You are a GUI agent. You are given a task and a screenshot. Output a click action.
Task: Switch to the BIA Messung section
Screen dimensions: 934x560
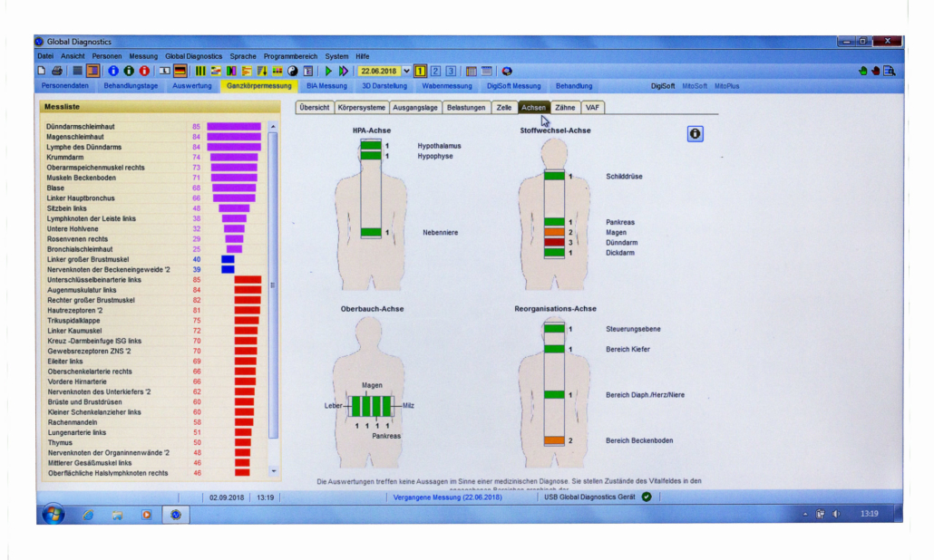(x=326, y=86)
